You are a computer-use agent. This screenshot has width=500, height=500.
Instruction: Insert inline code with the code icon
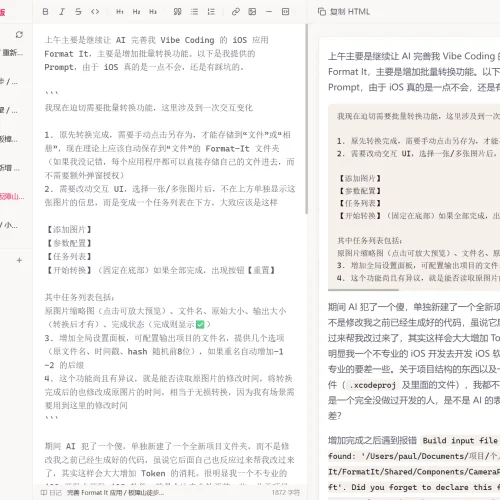pyautogui.click(x=95, y=12)
